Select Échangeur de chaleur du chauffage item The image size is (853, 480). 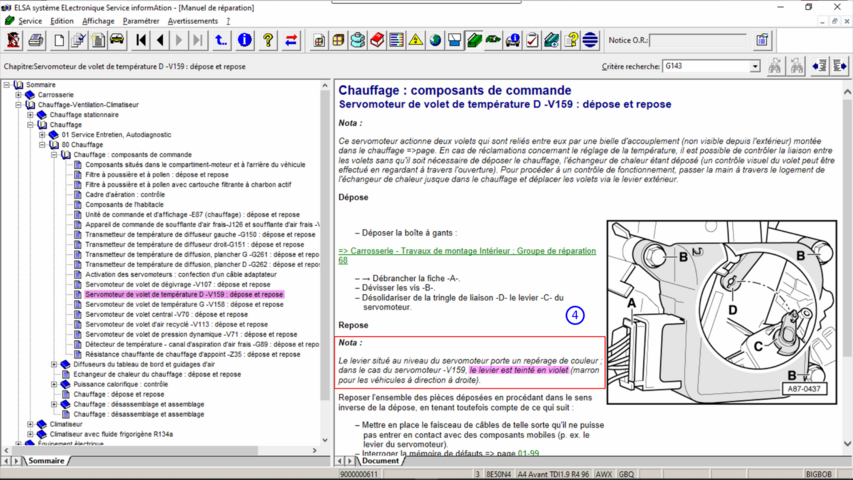click(157, 374)
